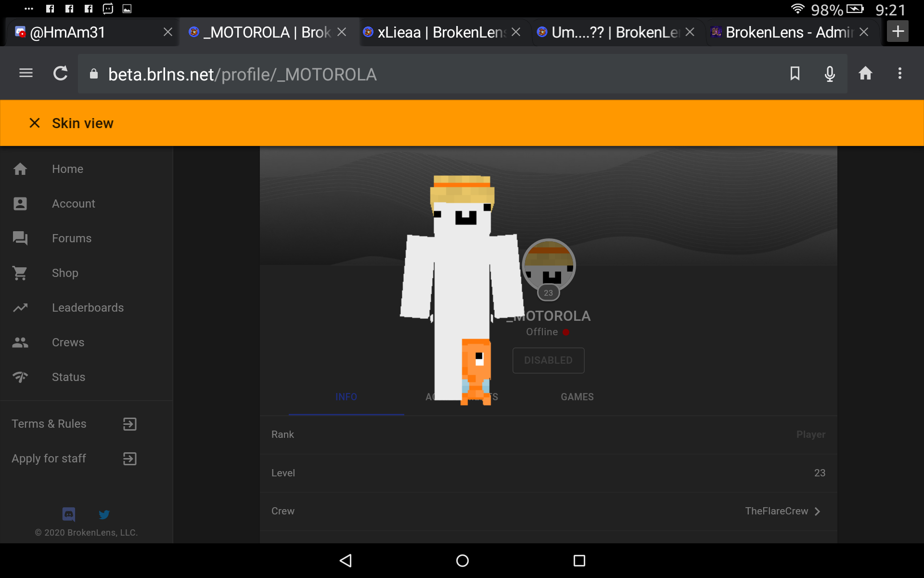Close the Skin view overlay
This screenshot has width=924, height=578.
click(x=35, y=123)
